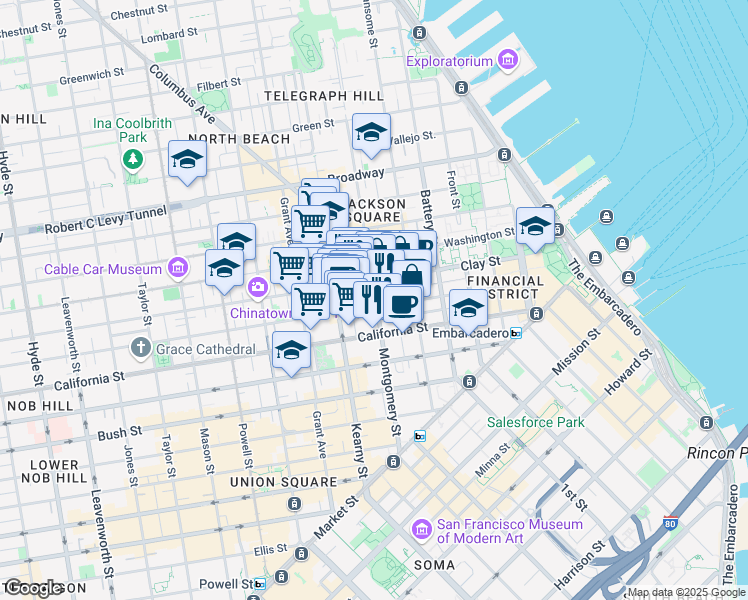Click the Interstate 80 highway shield

point(670,523)
